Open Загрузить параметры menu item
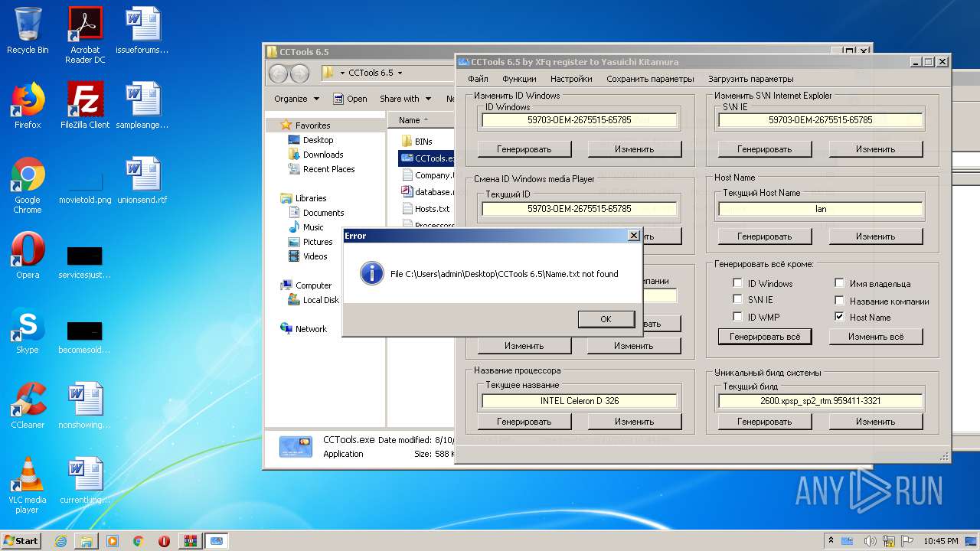The image size is (980, 551). (x=750, y=79)
